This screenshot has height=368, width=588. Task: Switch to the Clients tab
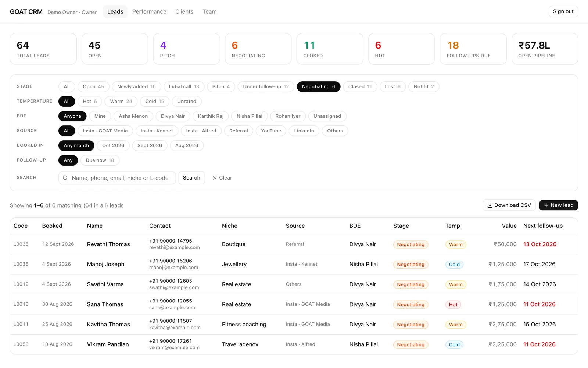[184, 12]
